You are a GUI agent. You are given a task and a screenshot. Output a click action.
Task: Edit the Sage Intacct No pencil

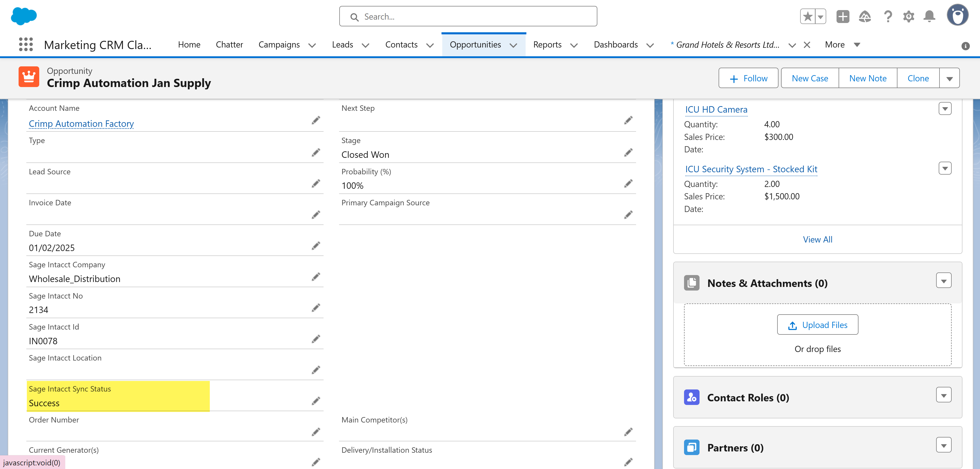pyautogui.click(x=316, y=308)
